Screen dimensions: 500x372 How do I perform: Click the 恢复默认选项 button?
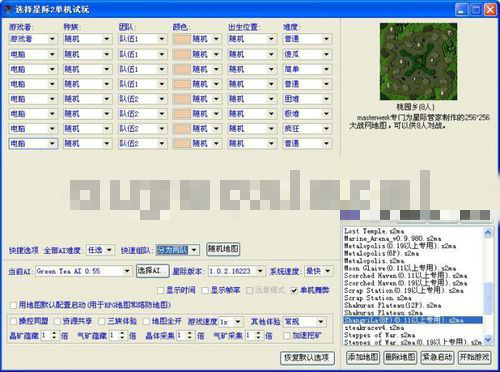(x=307, y=358)
